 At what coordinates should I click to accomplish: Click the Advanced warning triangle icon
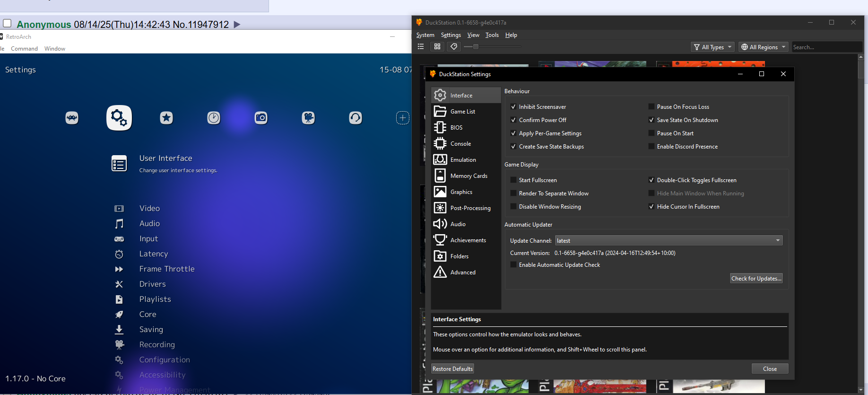[x=440, y=272]
